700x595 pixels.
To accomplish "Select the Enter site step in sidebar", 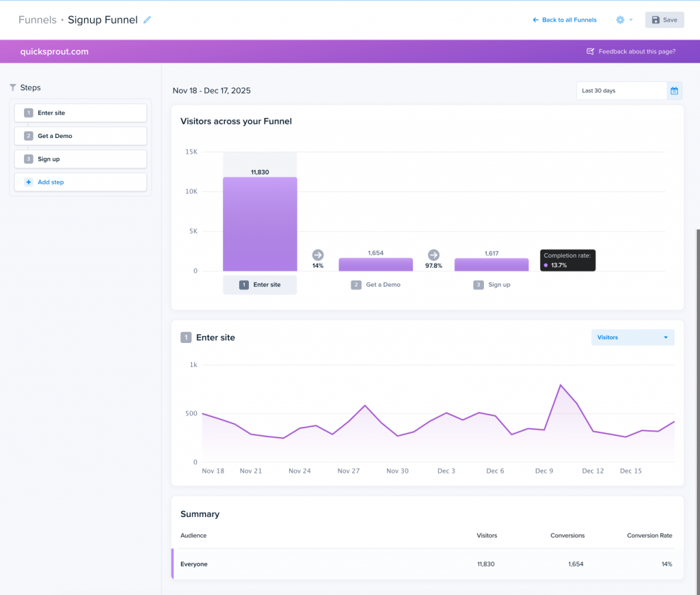I will tap(81, 113).
